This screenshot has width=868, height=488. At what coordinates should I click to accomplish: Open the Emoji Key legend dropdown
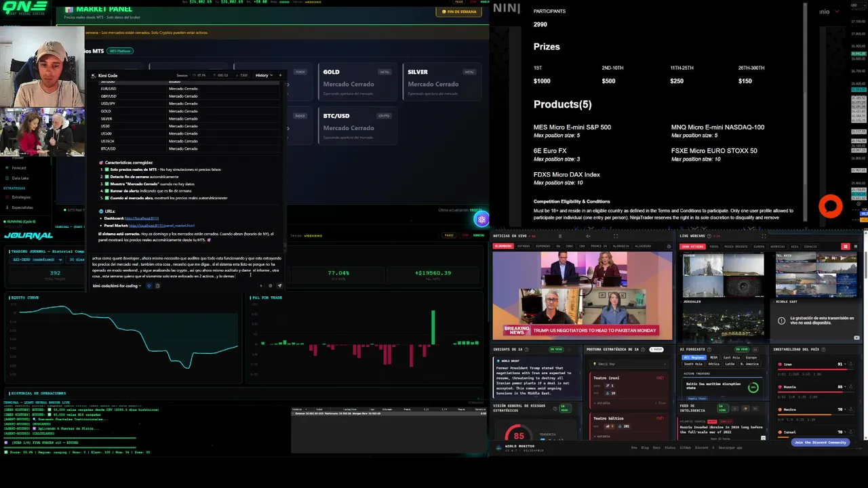pyautogui.click(x=629, y=364)
